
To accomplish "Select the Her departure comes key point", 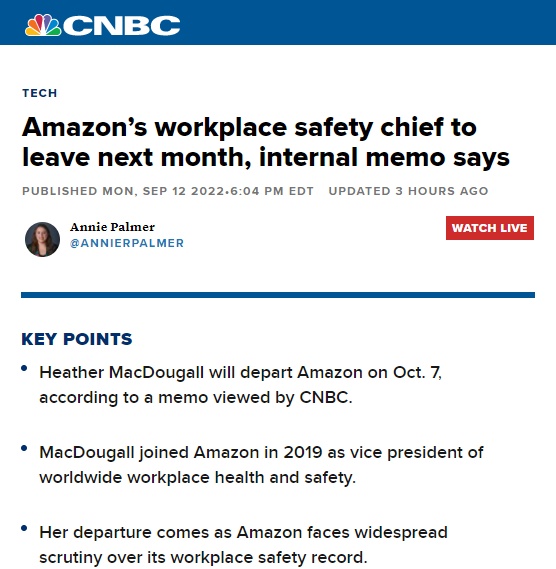I will point(243,545).
